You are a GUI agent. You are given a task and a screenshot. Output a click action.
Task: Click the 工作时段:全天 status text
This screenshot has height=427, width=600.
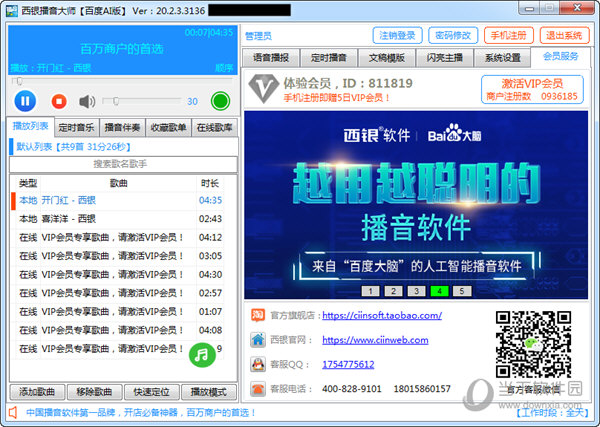pyautogui.click(x=551, y=413)
